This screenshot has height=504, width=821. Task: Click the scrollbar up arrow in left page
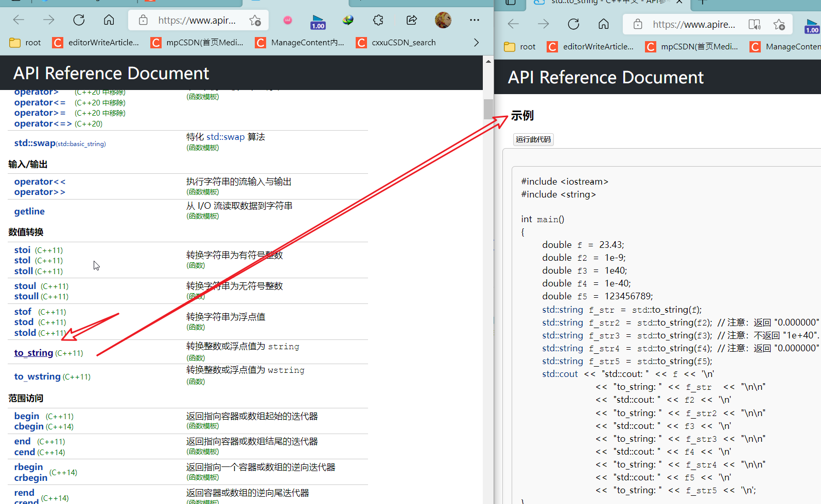pyautogui.click(x=488, y=61)
